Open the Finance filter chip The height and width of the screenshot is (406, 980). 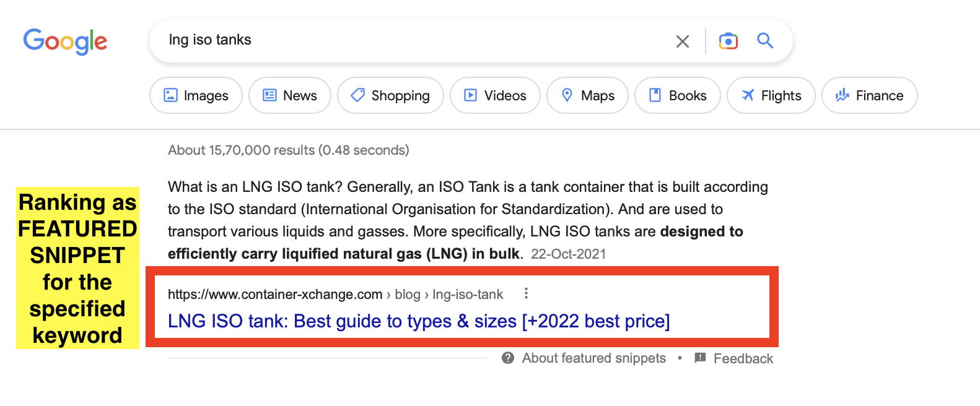[x=869, y=95]
